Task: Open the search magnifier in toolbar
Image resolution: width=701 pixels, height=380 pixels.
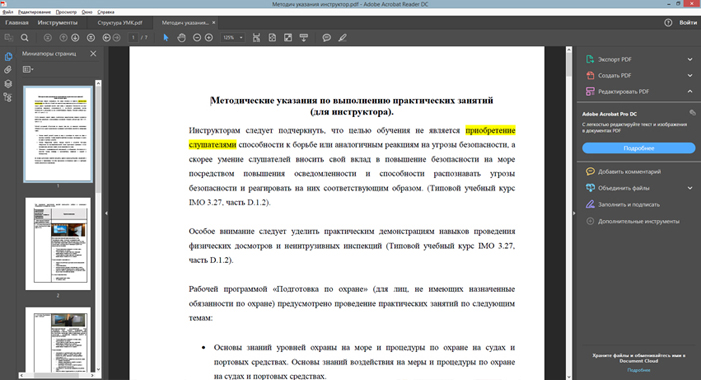Action: pyautogui.click(x=25, y=38)
